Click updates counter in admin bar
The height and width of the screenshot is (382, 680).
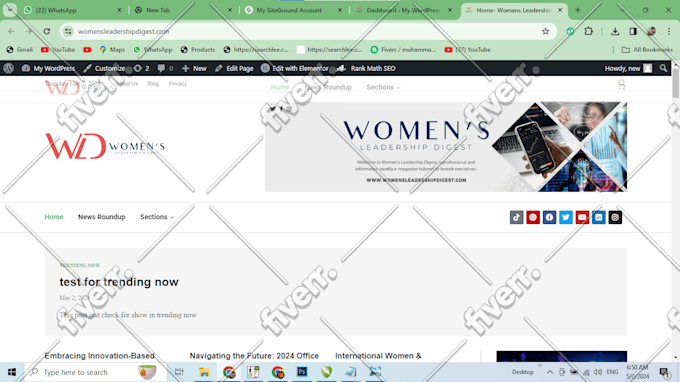click(x=141, y=68)
